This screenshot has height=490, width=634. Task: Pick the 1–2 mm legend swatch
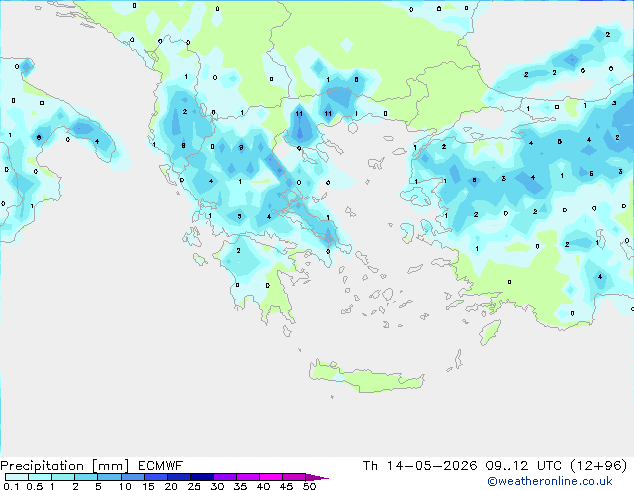pos(63,477)
